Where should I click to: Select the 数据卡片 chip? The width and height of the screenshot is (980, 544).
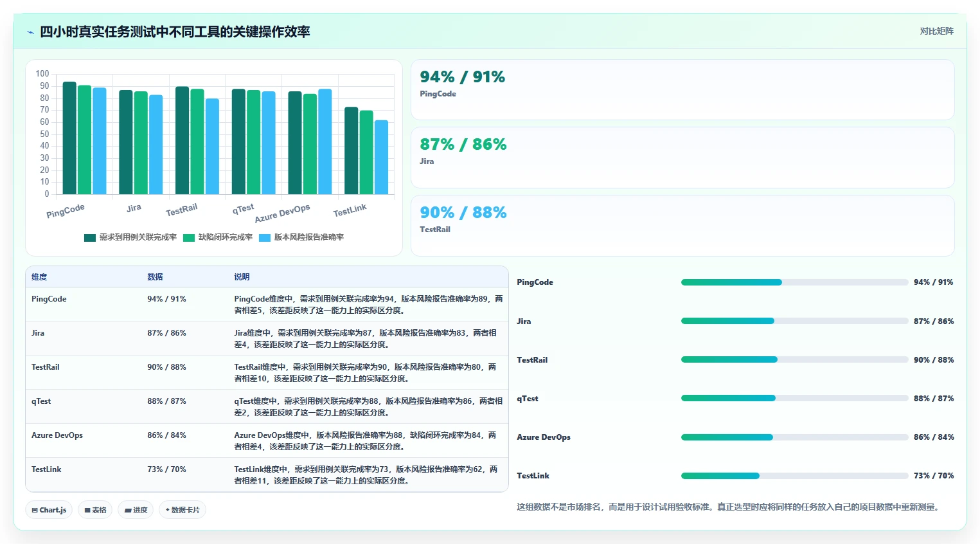(183, 510)
